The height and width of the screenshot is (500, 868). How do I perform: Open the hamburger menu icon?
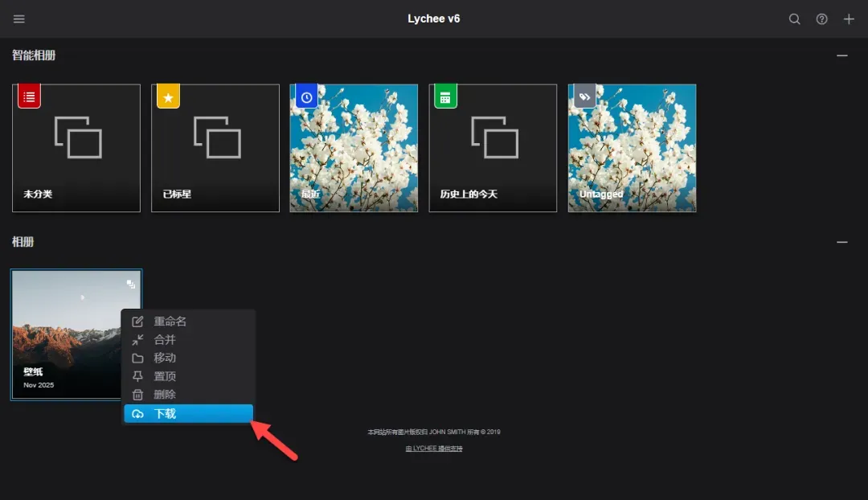(19, 19)
